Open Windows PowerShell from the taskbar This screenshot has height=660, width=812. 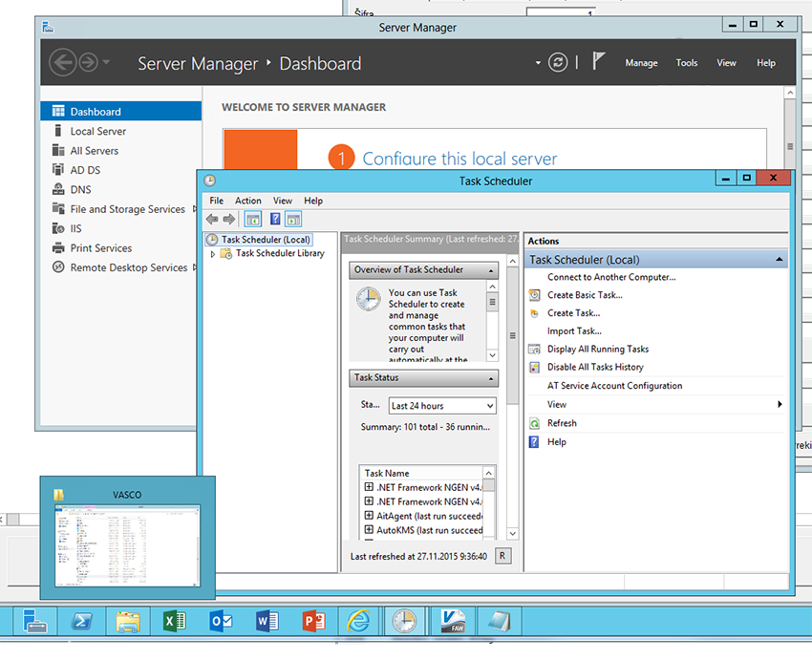pyautogui.click(x=82, y=622)
